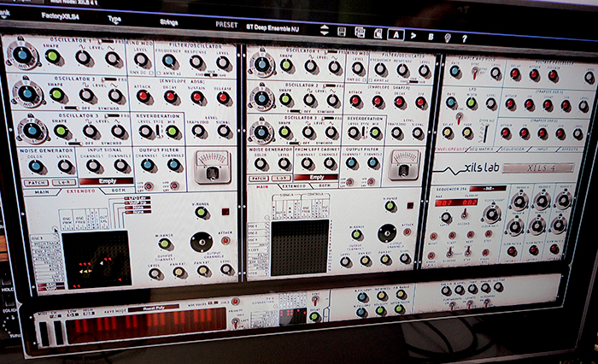Open help with the question mark icon
The image size is (598, 364).
pos(464,38)
